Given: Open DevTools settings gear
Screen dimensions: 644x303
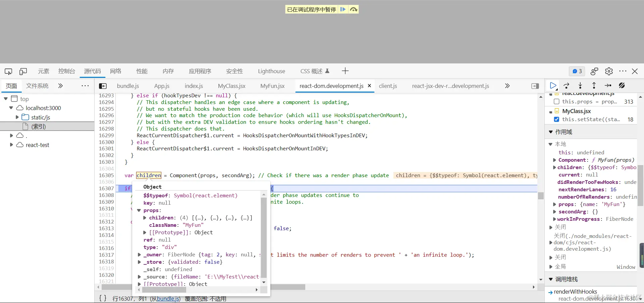Looking at the screenshot, I should click(x=609, y=71).
